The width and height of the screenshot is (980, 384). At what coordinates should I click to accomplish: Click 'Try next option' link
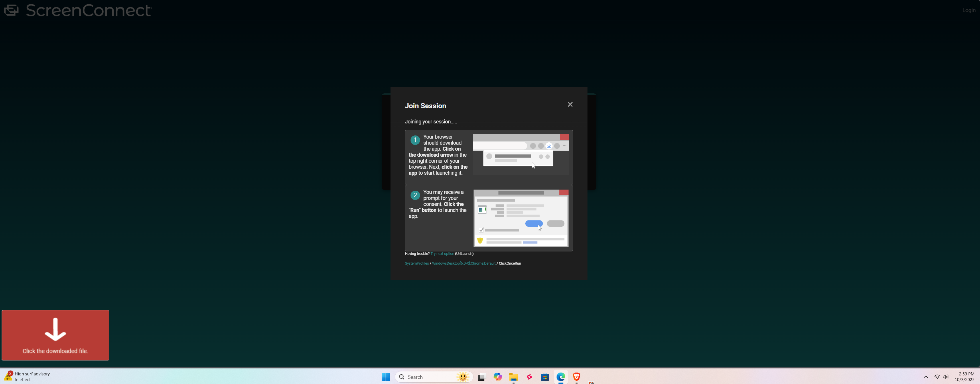tap(442, 253)
